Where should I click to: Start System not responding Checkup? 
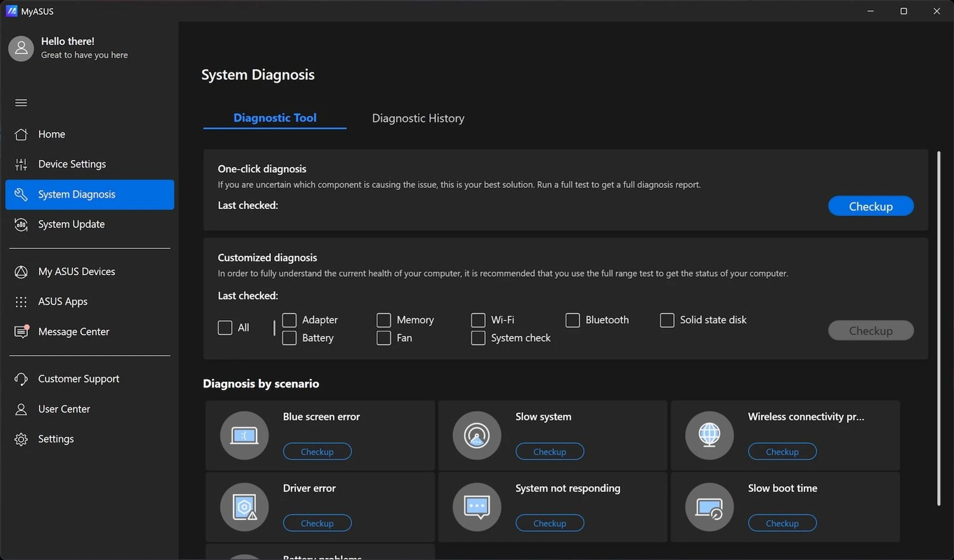(x=550, y=523)
